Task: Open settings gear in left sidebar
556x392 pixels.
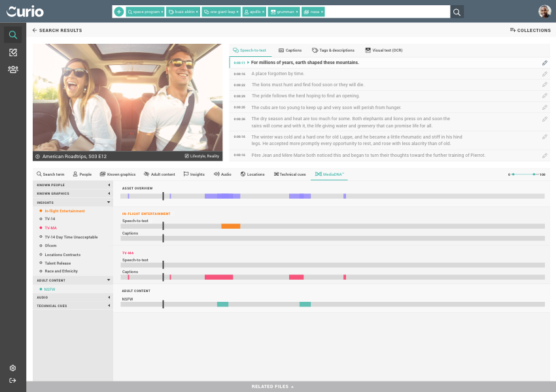Action: [12, 368]
